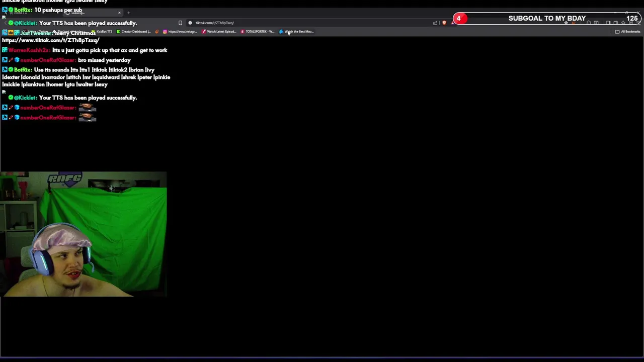The width and height of the screenshot is (644, 362).
Task: Click the webcam feed thumbnail
Action: click(x=83, y=234)
